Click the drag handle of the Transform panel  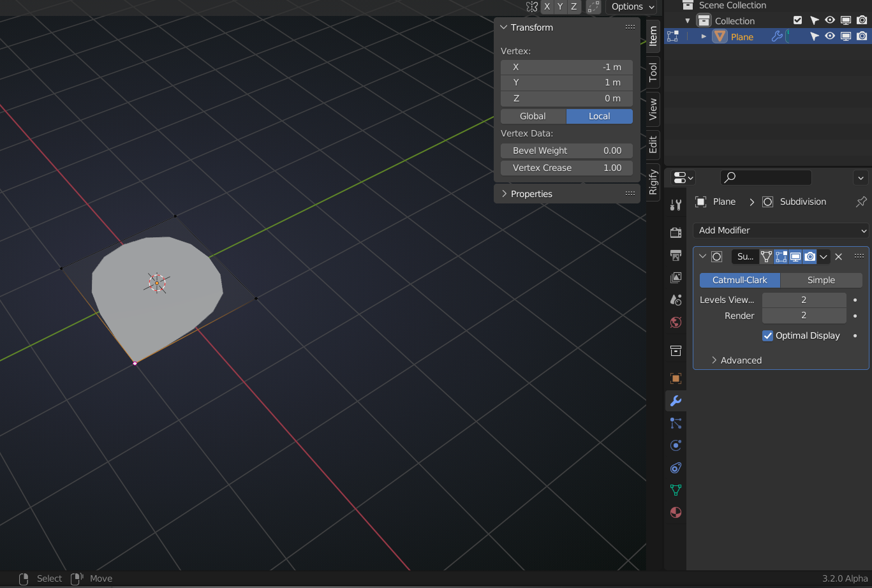point(630,27)
